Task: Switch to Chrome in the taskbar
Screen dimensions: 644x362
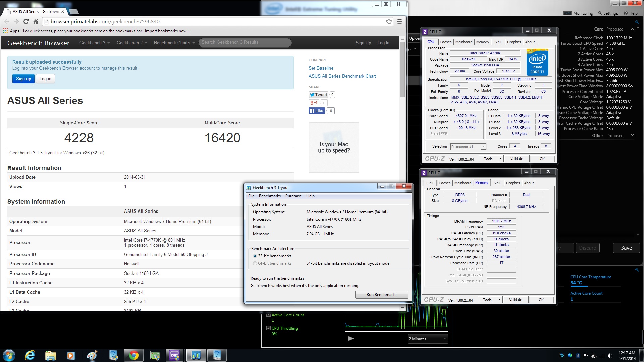Action: tap(133, 355)
